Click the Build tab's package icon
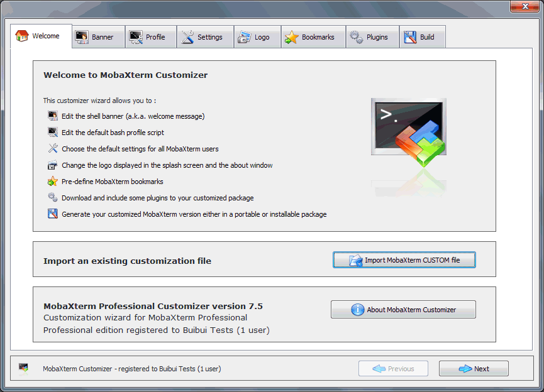This screenshot has width=544, height=392. click(x=410, y=37)
